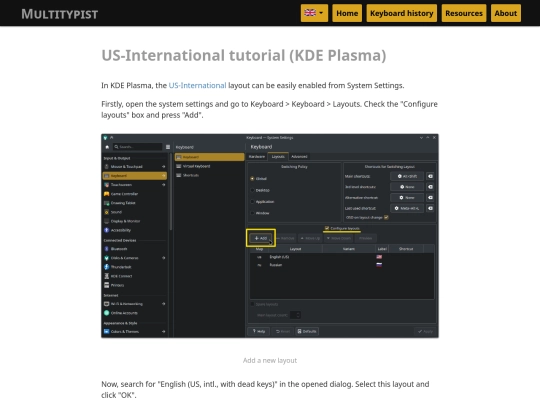Click the home icon in System Settings
Image resolution: width=540 pixels, height=405 pixels.
[107, 147]
